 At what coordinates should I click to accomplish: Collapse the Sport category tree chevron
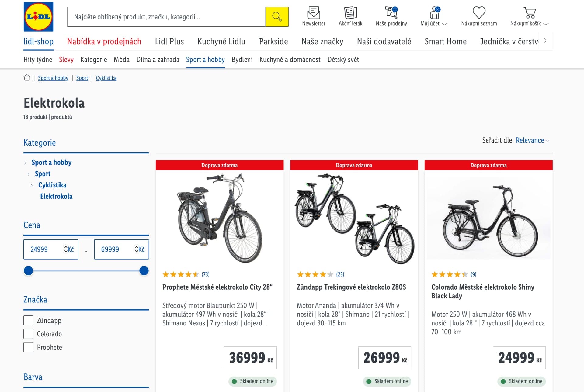click(29, 174)
